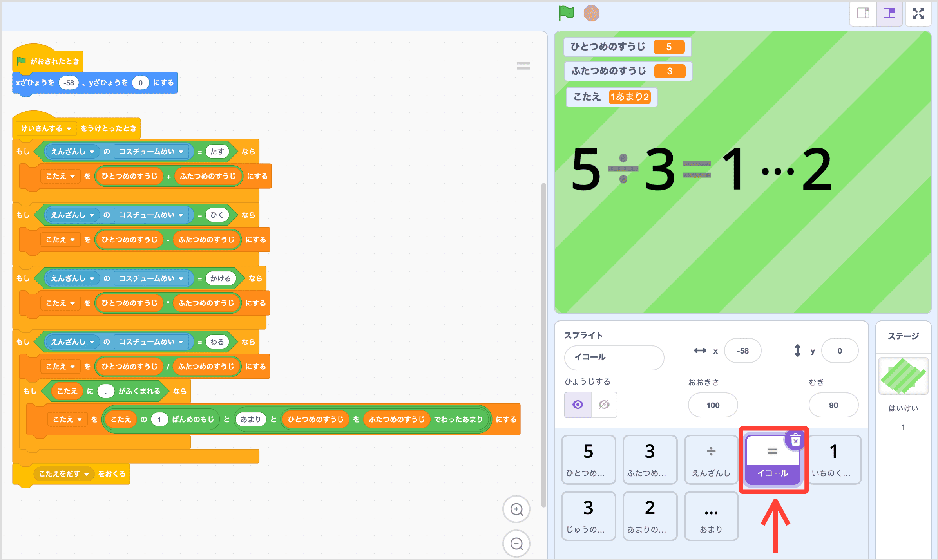Click the スプライト panel heading
The height and width of the screenshot is (560, 938).
[x=583, y=335]
